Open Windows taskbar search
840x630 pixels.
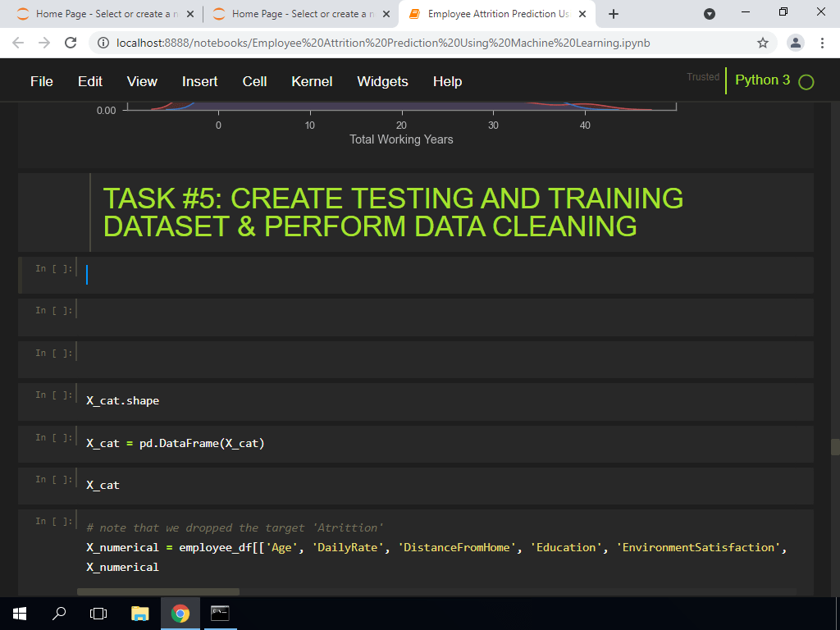(59, 614)
